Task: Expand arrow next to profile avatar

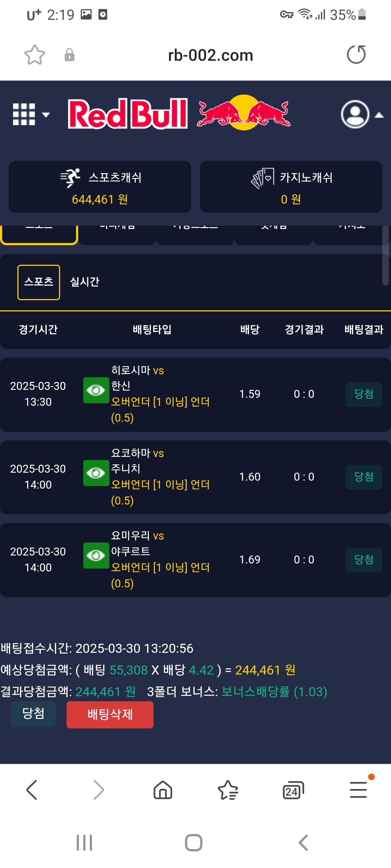Action: pos(379,115)
